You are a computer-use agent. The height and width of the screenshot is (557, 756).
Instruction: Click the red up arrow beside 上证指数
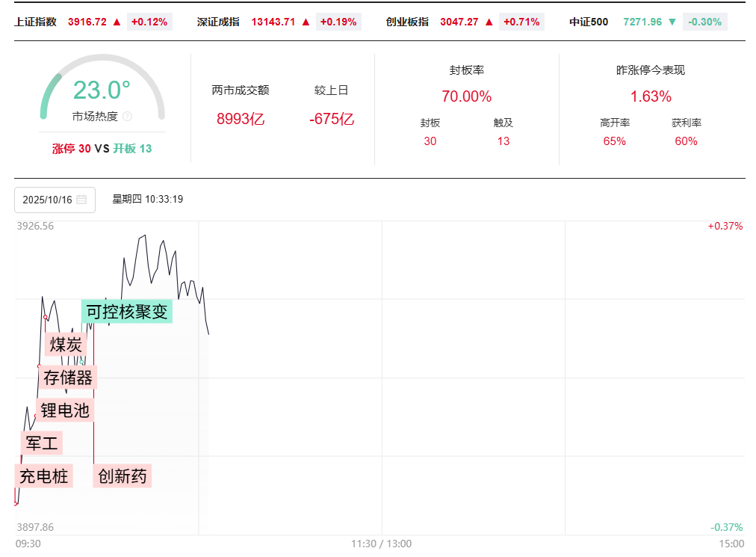pos(117,22)
